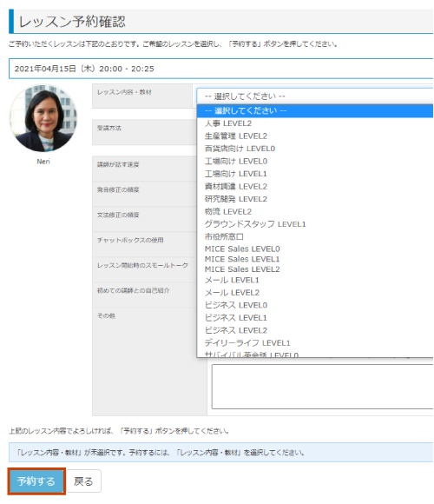Click the 予約する reserve button
Viewport: 434px width, 504px height.
(36, 481)
